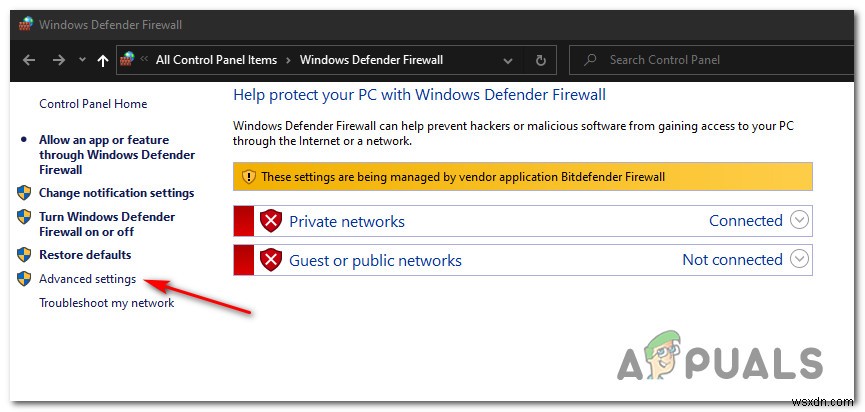Click the Refresh button in address bar

point(541,60)
